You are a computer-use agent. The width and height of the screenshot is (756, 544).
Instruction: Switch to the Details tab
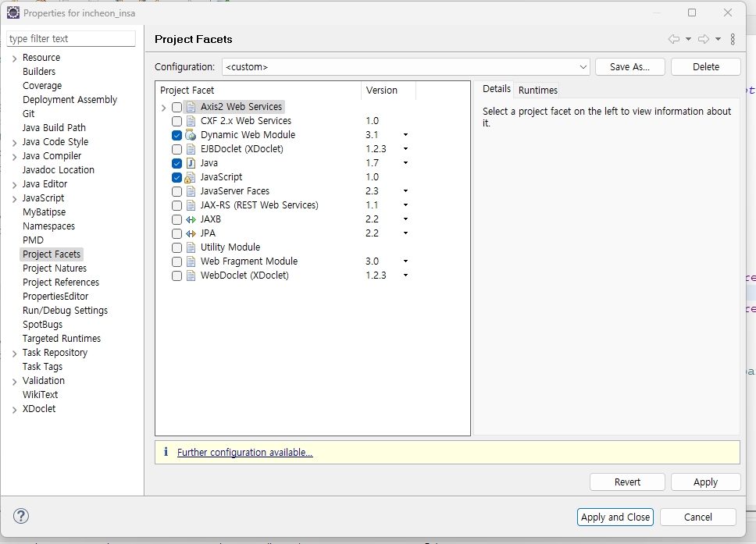click(x=496, y=89)
